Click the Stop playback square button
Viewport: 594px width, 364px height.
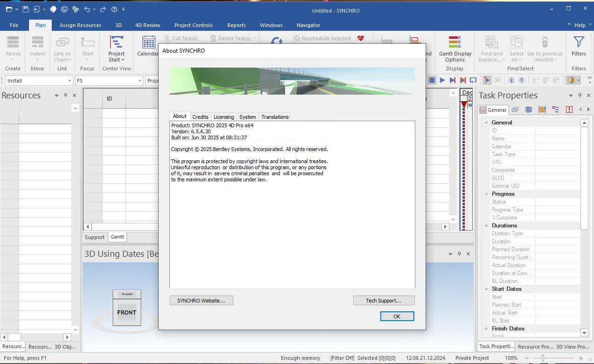coord(432,80)
